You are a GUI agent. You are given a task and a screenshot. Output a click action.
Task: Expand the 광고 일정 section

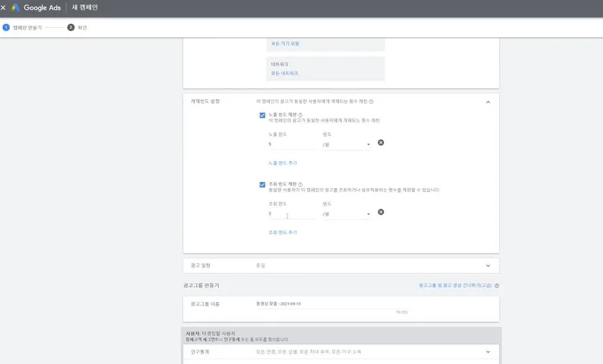tap(488, 265)
